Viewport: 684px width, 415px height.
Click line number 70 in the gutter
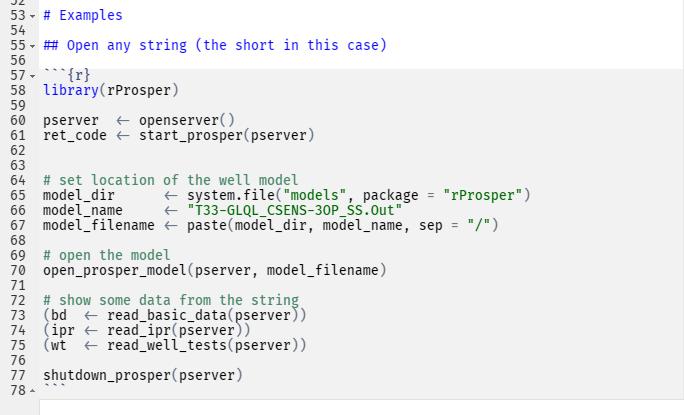[17, 270]
